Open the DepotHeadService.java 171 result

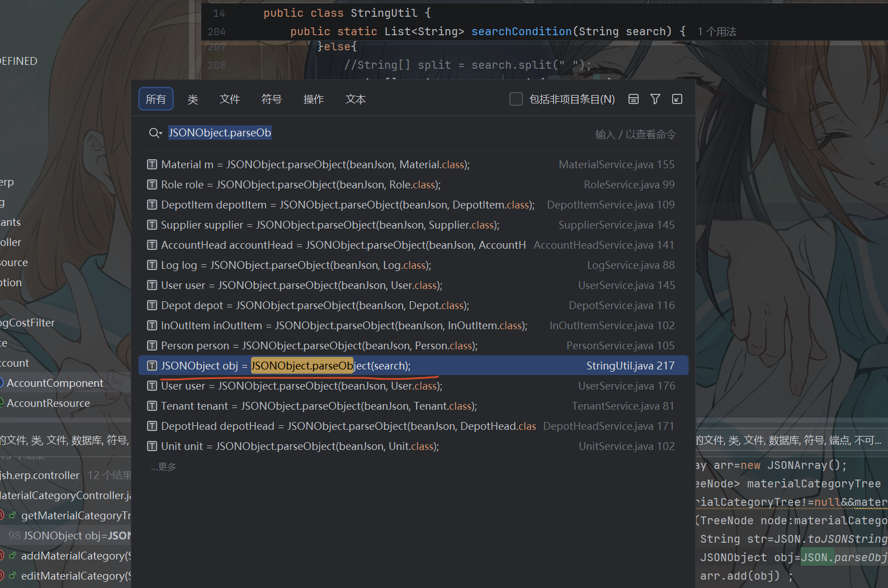coord(413,426)
